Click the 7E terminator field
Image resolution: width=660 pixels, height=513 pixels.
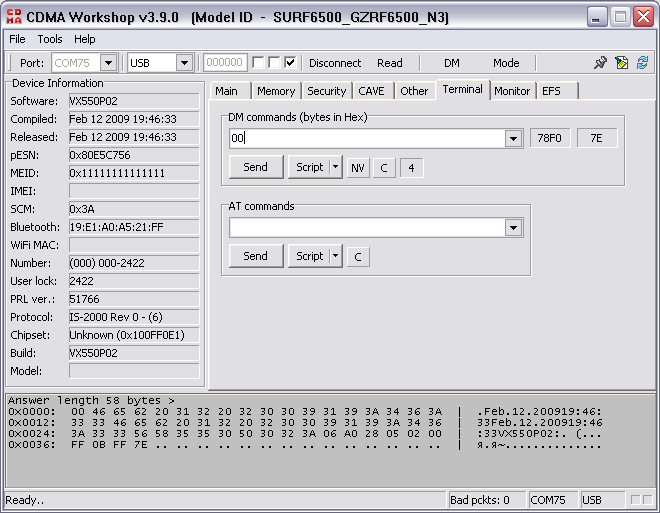pyautogui.click(x=596, y=138)
